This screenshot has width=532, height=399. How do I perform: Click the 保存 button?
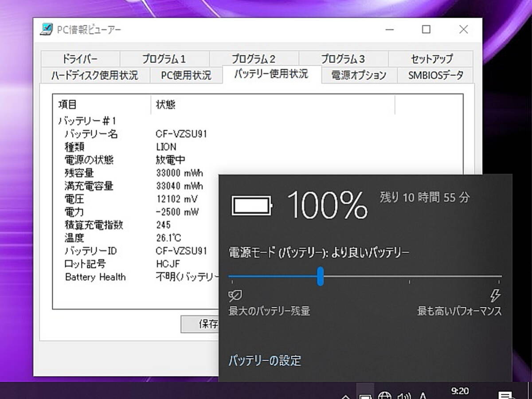pyautogui.click(x=200, y=324)
